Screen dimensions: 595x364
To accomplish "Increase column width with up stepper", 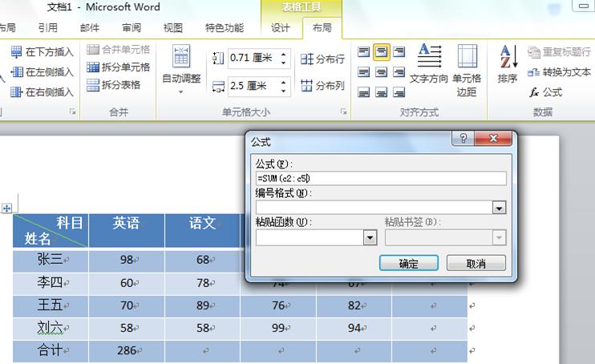I will pos(284,82).
